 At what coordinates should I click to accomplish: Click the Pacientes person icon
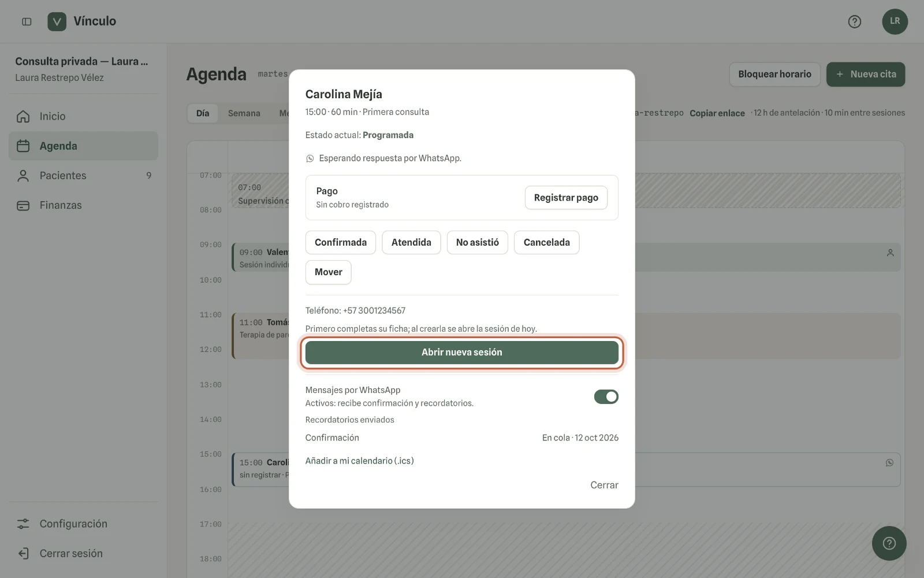pyautogui.click(x=23, y=176)
